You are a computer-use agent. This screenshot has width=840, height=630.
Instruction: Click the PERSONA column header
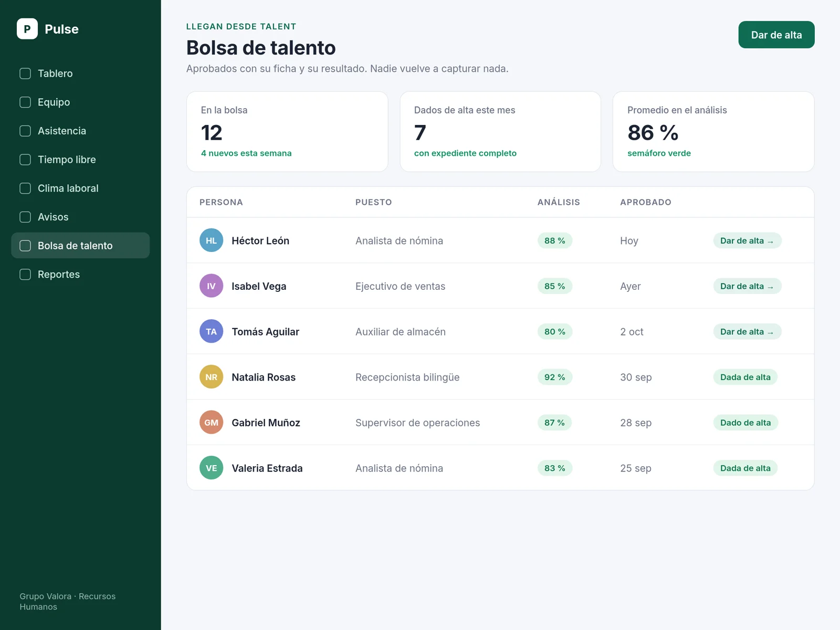(221, 202)
